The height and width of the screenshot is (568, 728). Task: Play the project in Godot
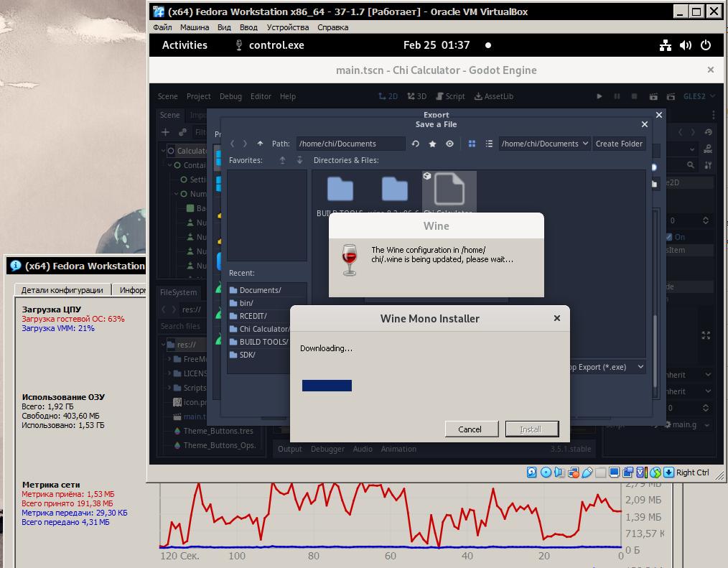(x=599, y=97)
